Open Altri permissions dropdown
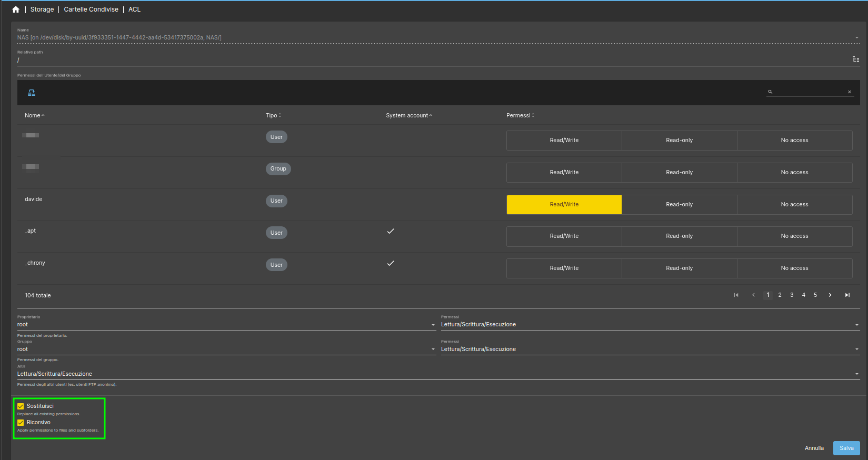The height and width of the screenshot is (460, 868). pyautogui.click(x=438, y=374)
